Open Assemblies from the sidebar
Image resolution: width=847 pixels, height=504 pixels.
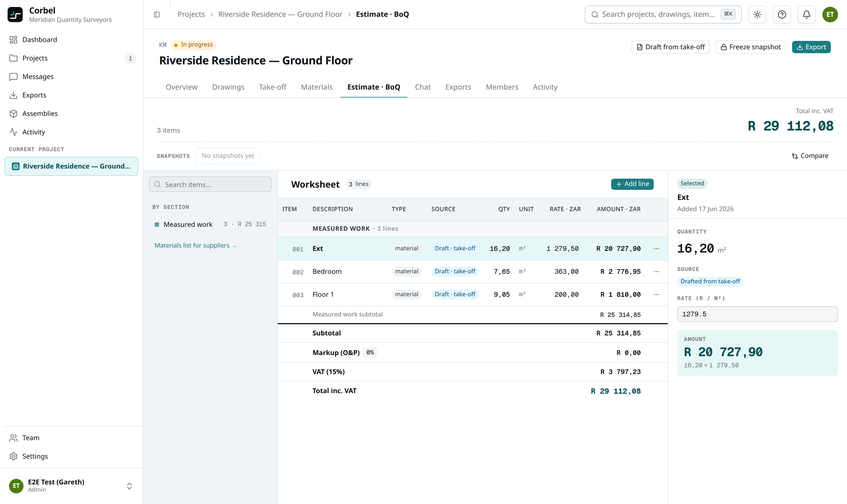[71, 113]
